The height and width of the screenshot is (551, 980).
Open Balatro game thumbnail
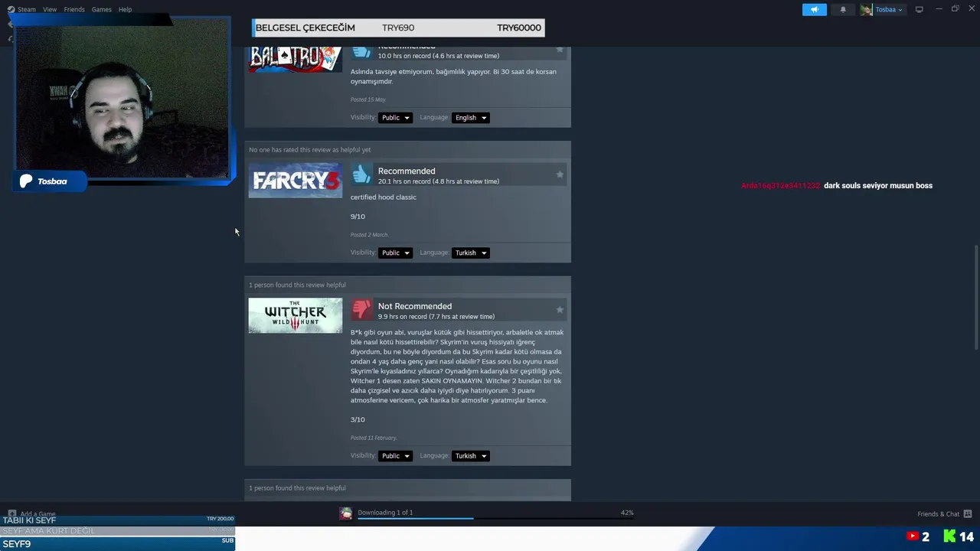pyautogui.click(x=296, y=59)
